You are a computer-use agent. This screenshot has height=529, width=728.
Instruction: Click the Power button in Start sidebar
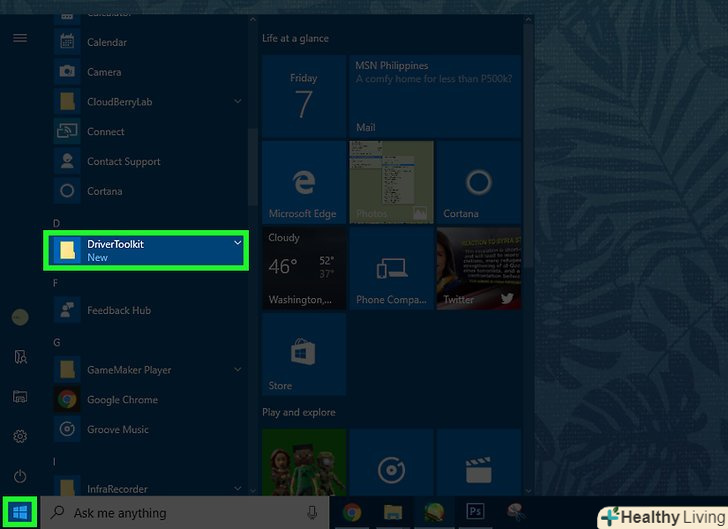click(x=20, y=476)
